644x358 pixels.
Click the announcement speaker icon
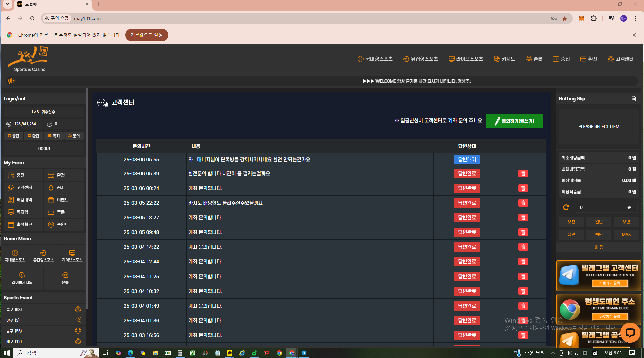pyautogui.click(x=11, y=81)
